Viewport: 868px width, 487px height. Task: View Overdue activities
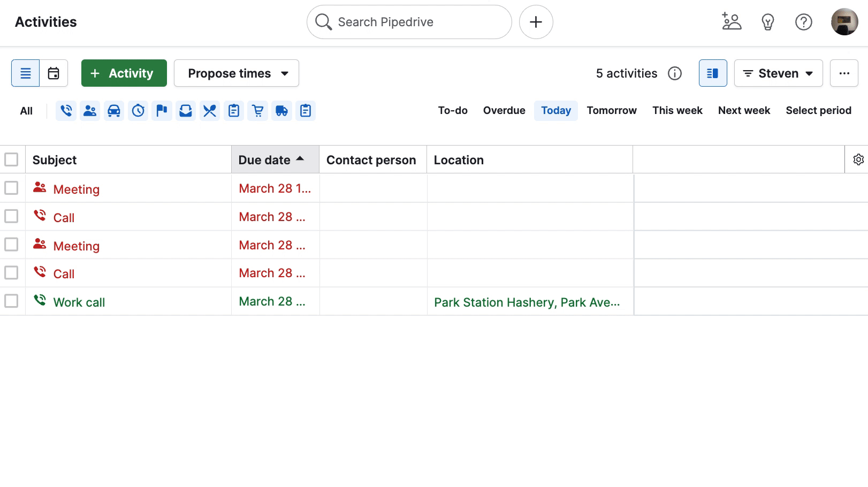504,110
